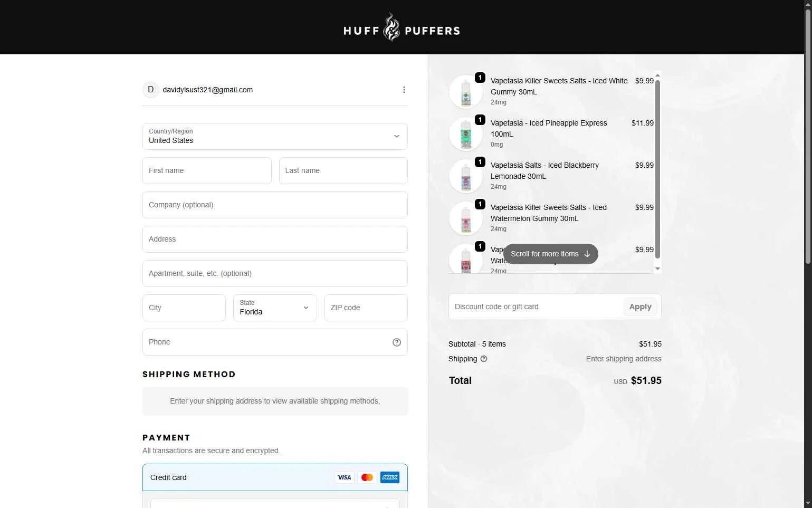Open the three-dot account options menu
Image resolution: width=812 pixels, height=508 pixels.
coord(404,90)
